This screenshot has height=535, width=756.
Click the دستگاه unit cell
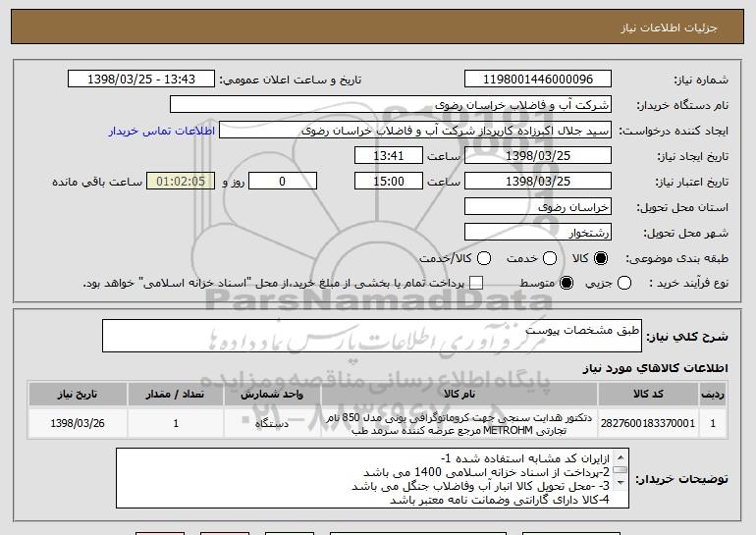272,423
